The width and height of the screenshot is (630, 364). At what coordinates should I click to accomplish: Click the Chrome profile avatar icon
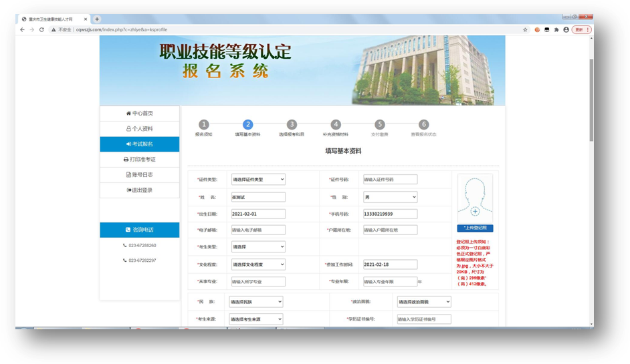566,30
